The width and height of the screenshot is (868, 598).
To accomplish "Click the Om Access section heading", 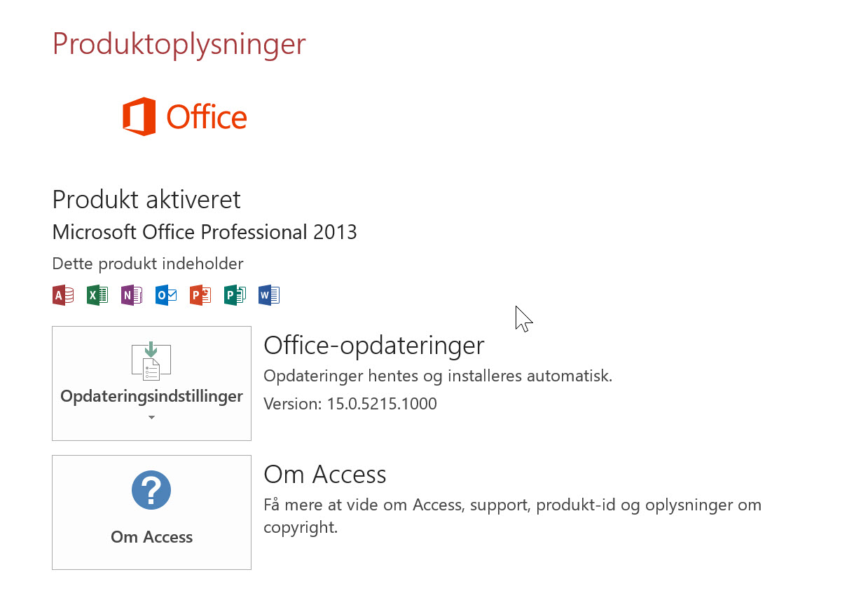I will tap(325, 475).
